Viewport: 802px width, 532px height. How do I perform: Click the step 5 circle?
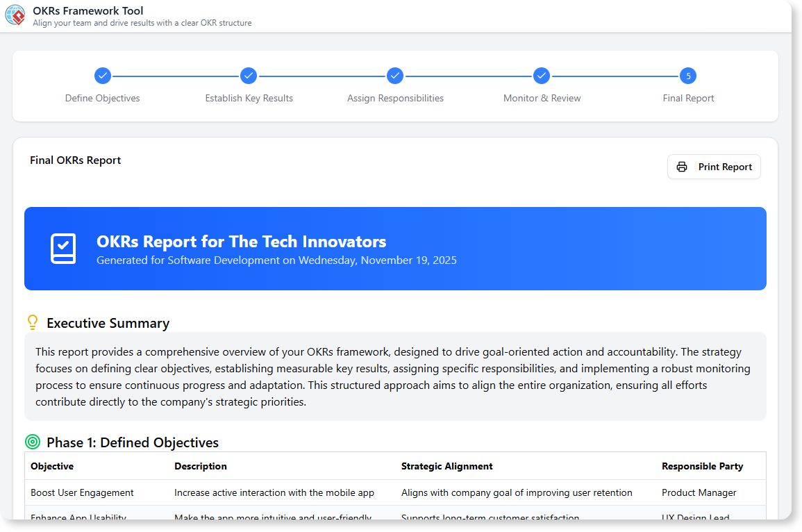pos(688,76)
